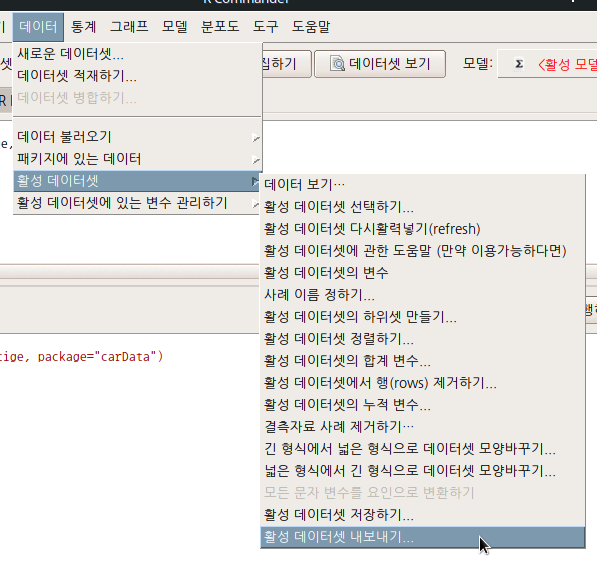Choose 데이터셋 적재하기... menu entry
This screenshot has height=565, width=597.
(x=137, y=76)
